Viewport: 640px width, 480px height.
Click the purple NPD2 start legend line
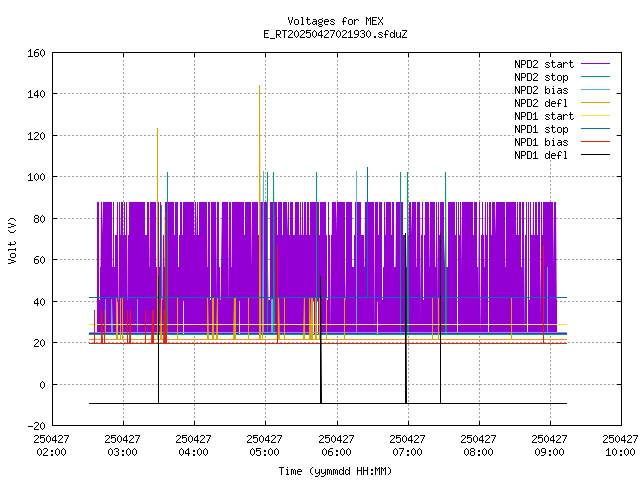[x=596, y=64]
